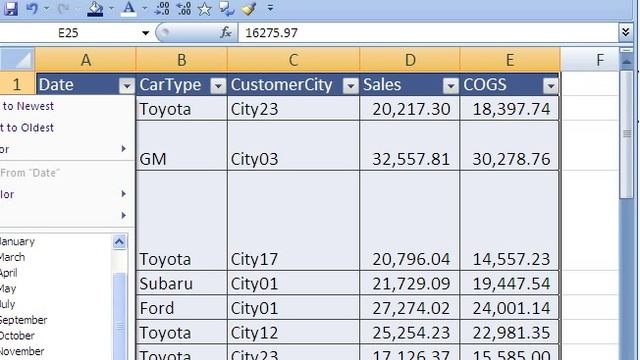Open the CarType filter dropdown

tap(218, 86)
